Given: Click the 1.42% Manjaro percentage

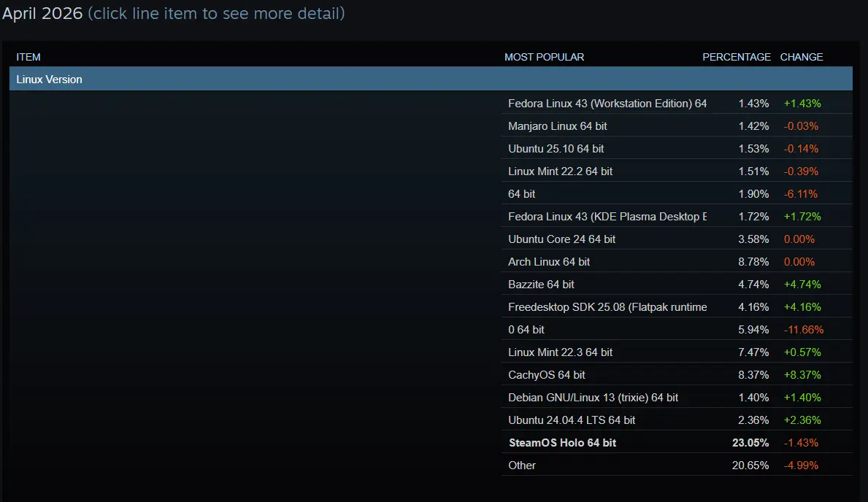Looking at the screenshot, I should (753, 126).
